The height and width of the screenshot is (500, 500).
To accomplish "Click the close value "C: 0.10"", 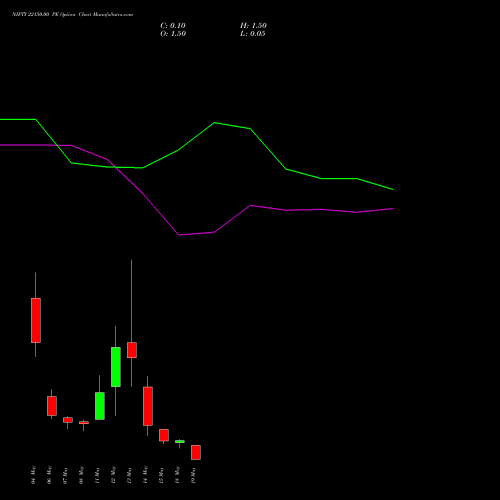I will pos(173,26).
